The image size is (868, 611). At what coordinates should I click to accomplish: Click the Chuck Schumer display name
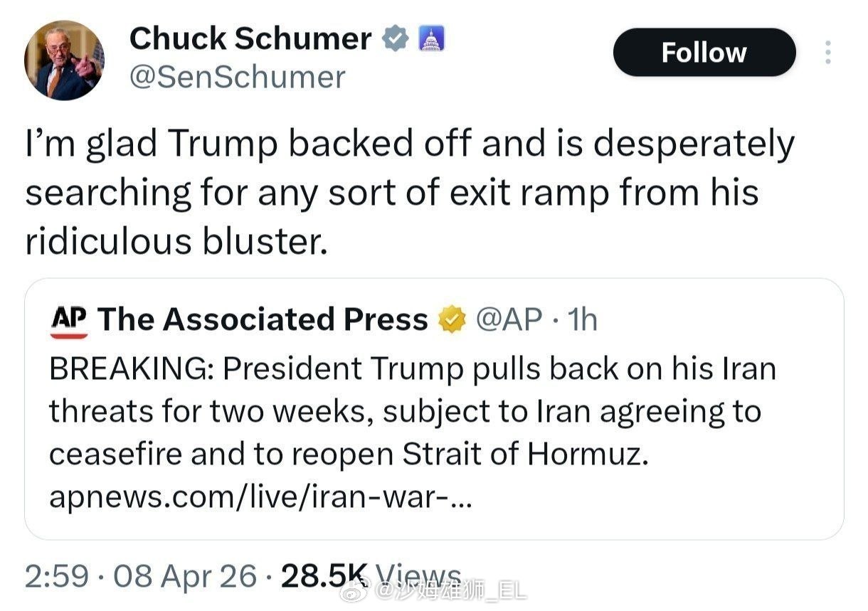(250, 38)
